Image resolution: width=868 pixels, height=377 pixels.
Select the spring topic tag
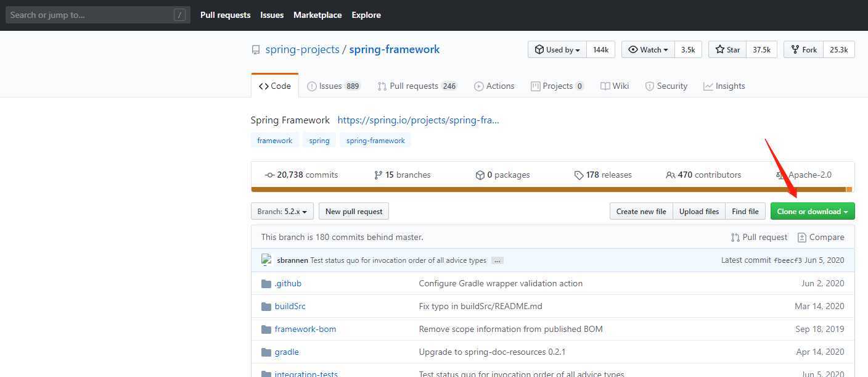tap(319, 141)
